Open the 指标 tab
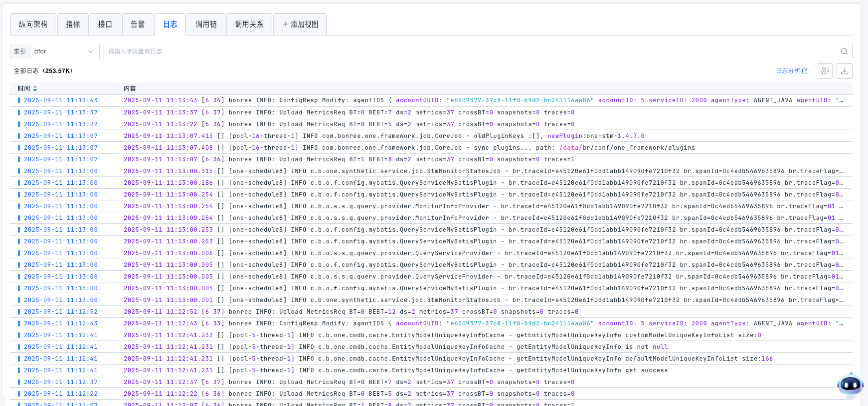Image resolution: width=868 pixels, height=406 pixels. tap(73, 24)
